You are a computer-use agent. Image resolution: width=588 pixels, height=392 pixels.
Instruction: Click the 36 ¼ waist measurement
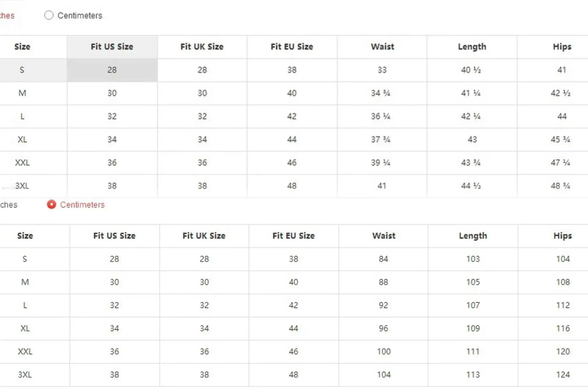pyautogui.click(x=381, y=116)
